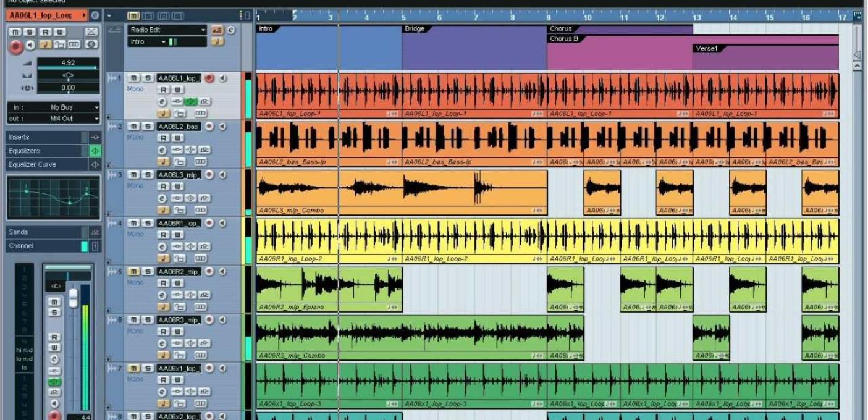
Task: Enable record arm on track AA06L2_bas
Action: point(208,125)
